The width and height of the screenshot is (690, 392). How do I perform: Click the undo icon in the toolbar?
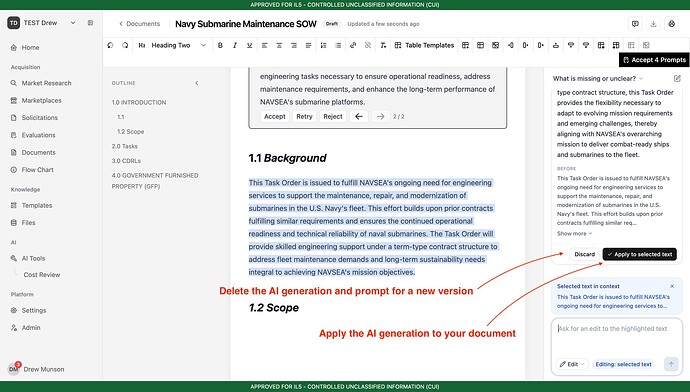pyautogui.click(x=110, y=45)
